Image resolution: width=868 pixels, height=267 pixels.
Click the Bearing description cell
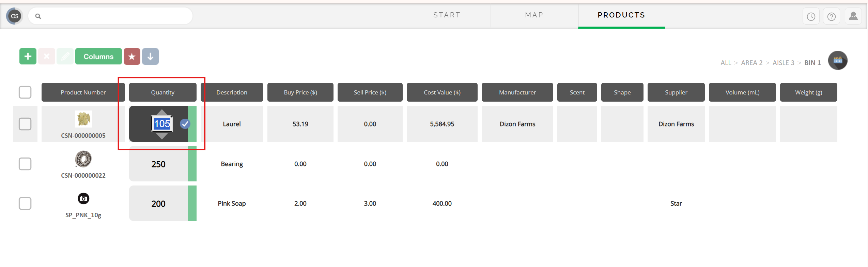point(232,164)
